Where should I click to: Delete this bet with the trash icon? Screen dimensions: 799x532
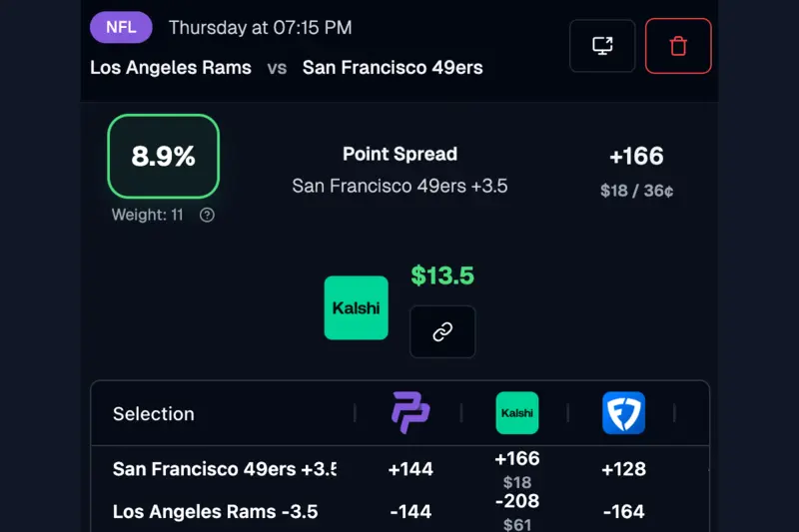(x=678, y=46)
